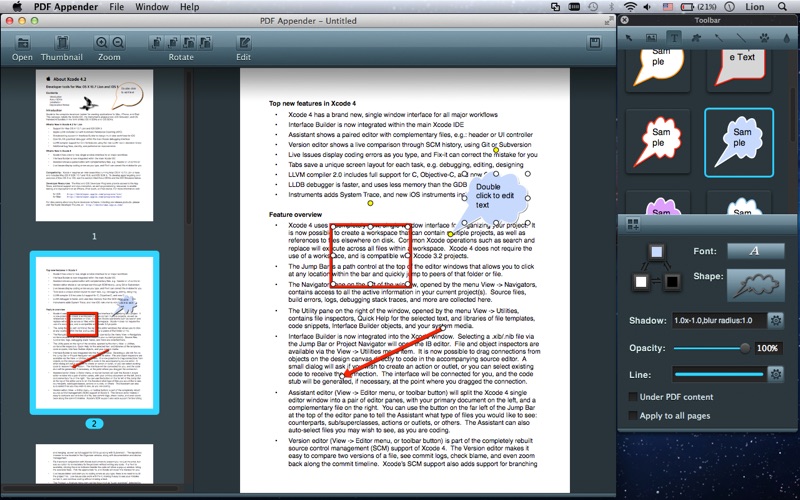Open Spotlight search in menu bar
The width and height of the screenshot is (800, 500).
(x=782, y=7)
